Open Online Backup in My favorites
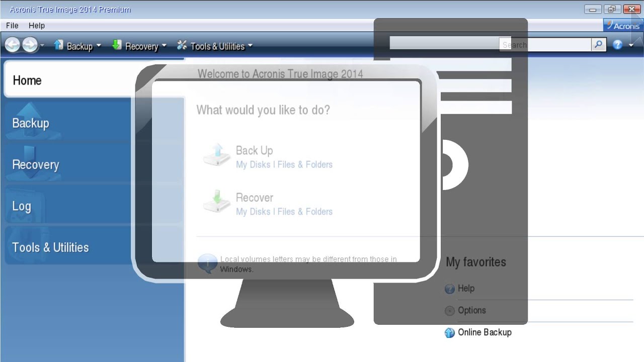 pyautogui.click(x=485, y=332)
